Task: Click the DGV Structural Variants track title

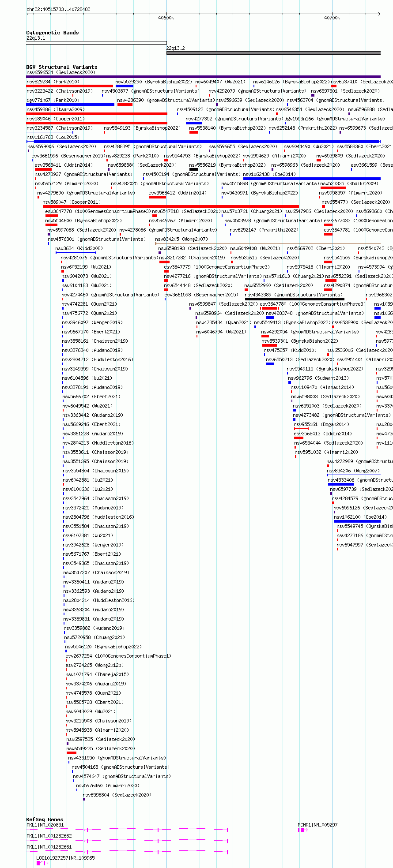Action: tap(61, 67)
